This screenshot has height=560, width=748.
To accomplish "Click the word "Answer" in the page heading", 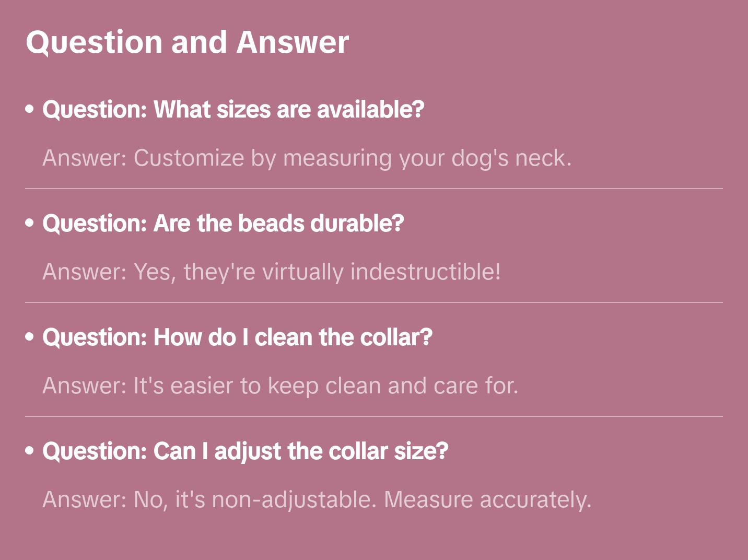I will (293, 42).
